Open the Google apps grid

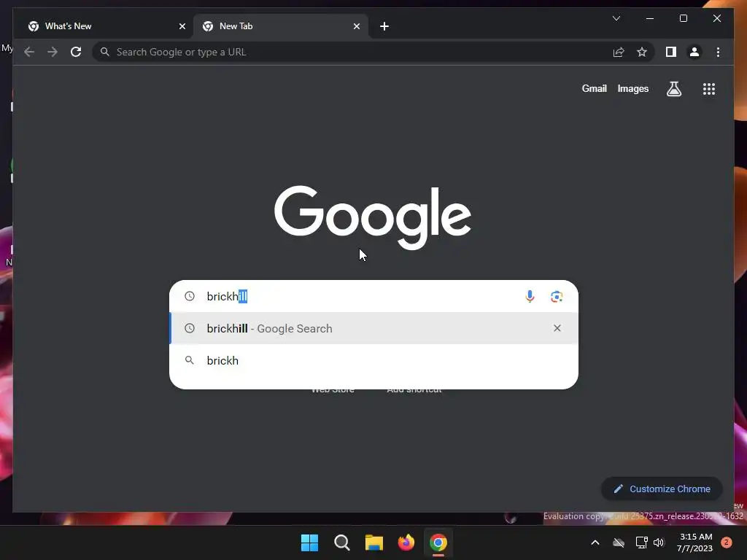point(709,88)
